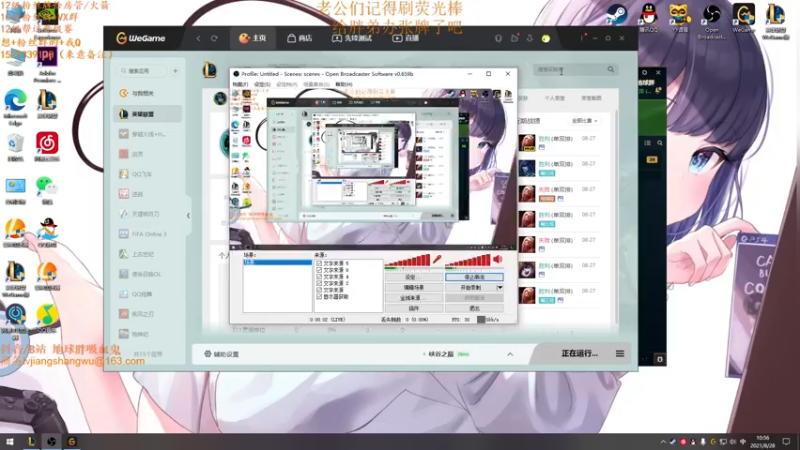This screenshot has height=450, width=800.
Task: Switch to OBS from the taskbar
Action: click(x=52, y=442)
